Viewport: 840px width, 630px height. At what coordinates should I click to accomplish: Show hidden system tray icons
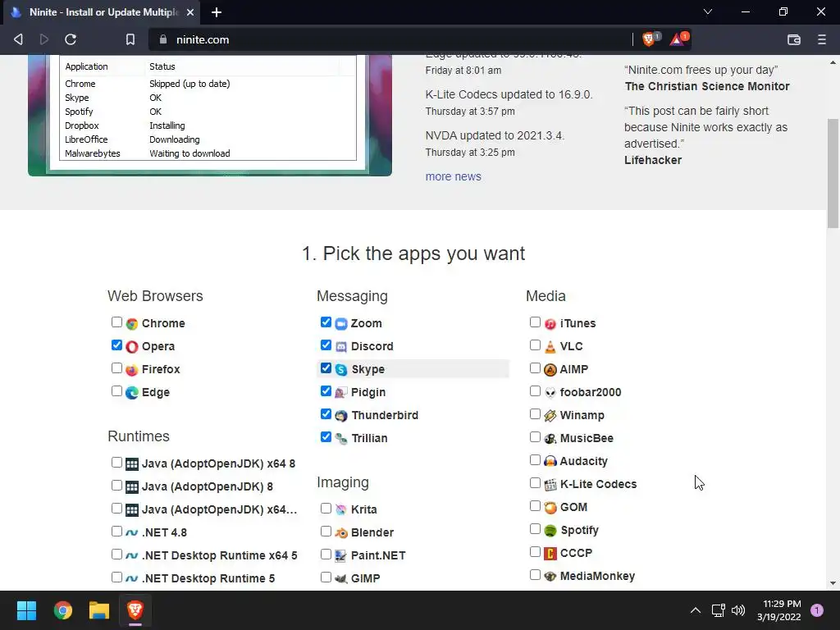click(x=696, y=610)
